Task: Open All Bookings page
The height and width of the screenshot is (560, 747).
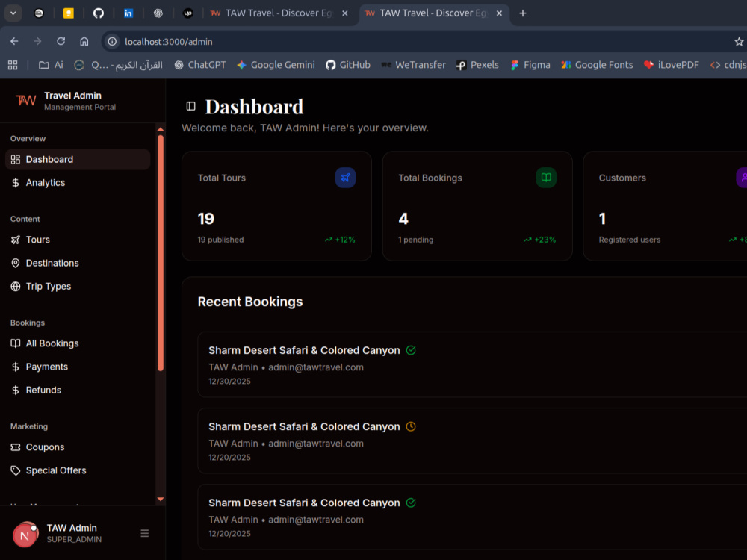Action: [78, 343]
